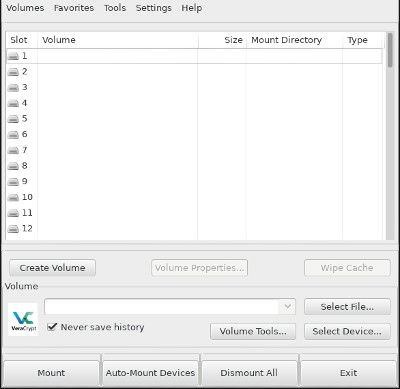Click the Mount button
Viewport: 400px width, 389px height.
click(51, 372)
